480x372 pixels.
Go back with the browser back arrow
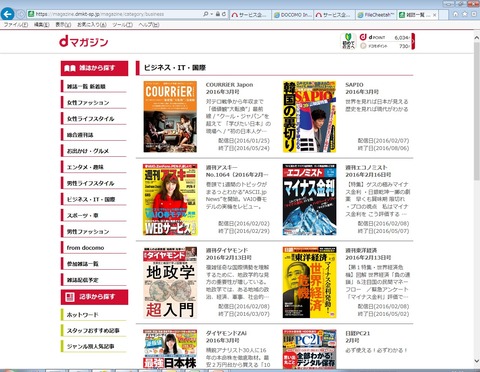click(x=7, y=14)
